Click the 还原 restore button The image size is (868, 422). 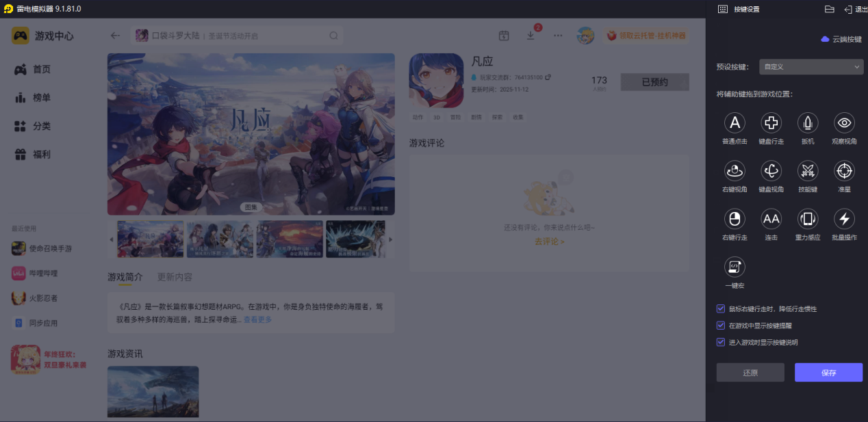pos(750,373)
